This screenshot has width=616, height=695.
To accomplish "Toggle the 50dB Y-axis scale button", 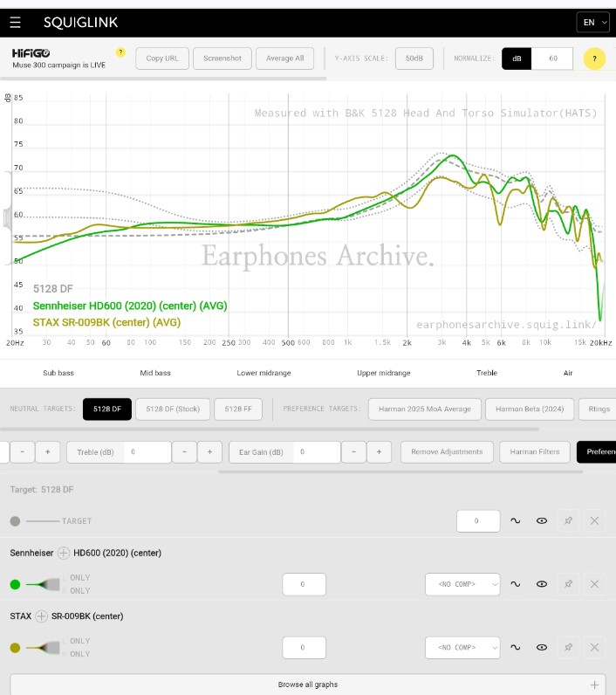I will click(x=414, y=58).
